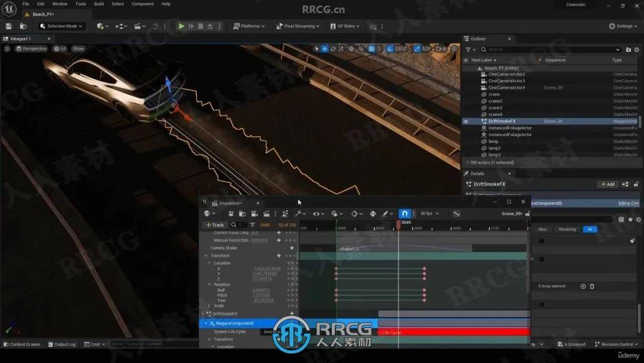
Task: Open Outliner settings gear
Action: pos(637,50)
